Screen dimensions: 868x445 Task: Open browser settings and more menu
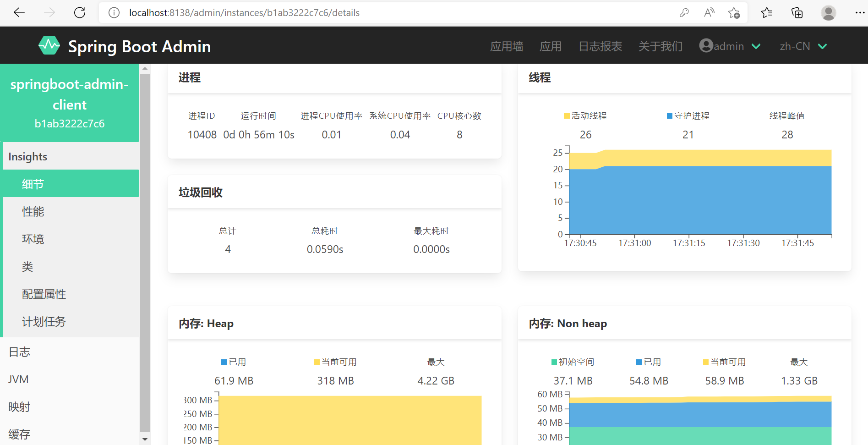[860, 13]
